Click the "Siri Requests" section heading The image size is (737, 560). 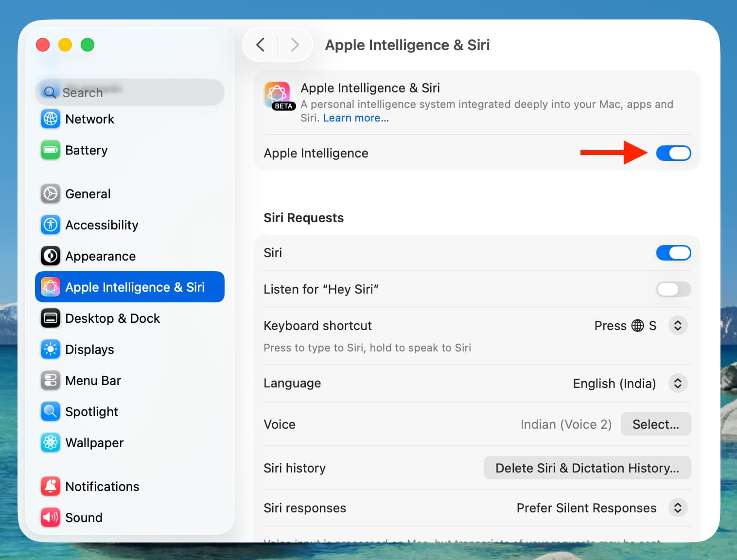tap(304, 218)
